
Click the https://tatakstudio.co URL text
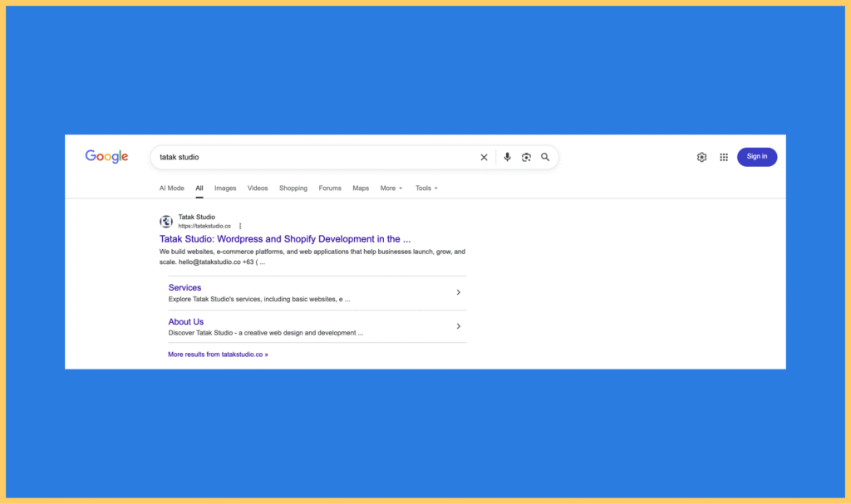coord(204,226)
